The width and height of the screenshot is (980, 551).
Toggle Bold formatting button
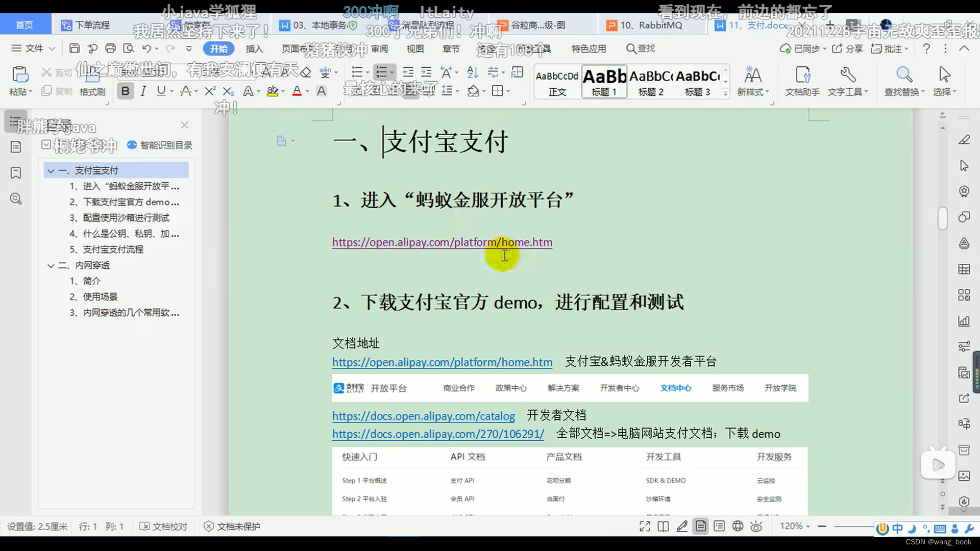125,91
